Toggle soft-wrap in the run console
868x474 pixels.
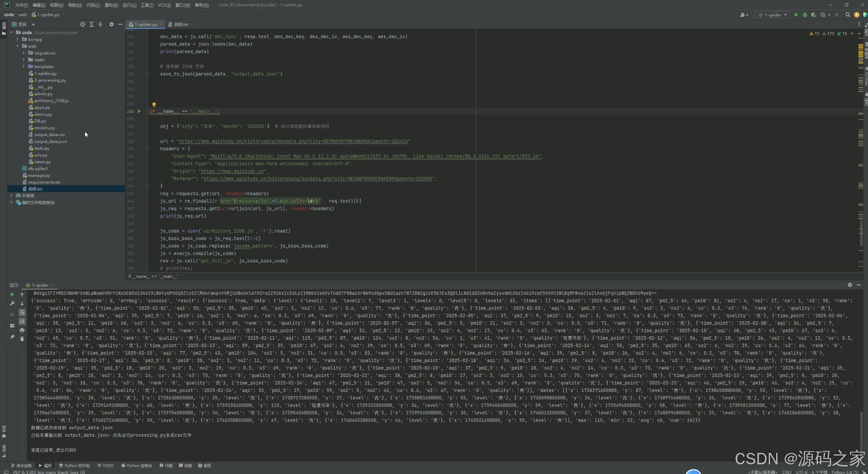coord(22,312)
